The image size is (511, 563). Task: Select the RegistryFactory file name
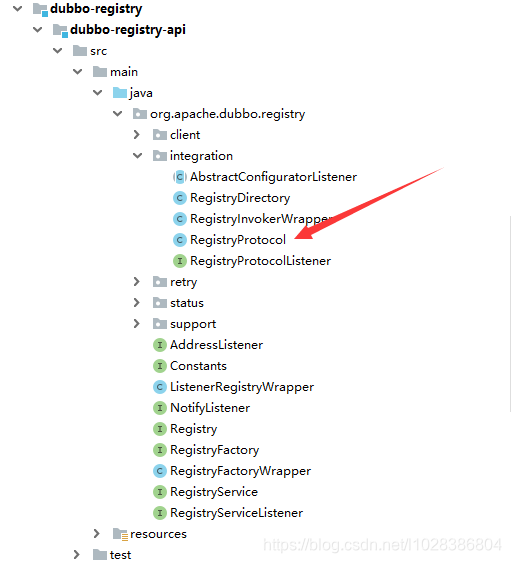(215, 450)
